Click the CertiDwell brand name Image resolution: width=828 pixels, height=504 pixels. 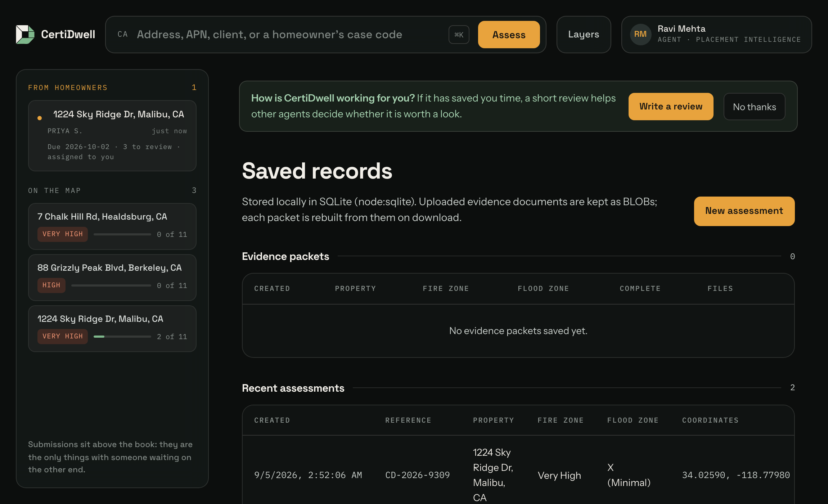tap(68, 35)
